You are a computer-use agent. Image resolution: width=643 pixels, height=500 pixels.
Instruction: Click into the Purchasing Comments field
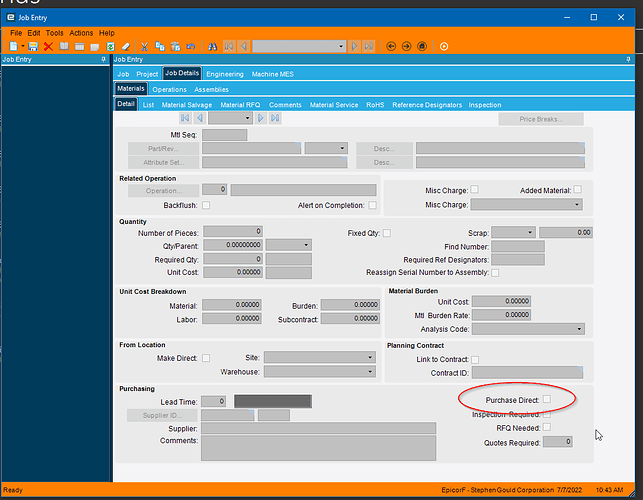(318, 448)
